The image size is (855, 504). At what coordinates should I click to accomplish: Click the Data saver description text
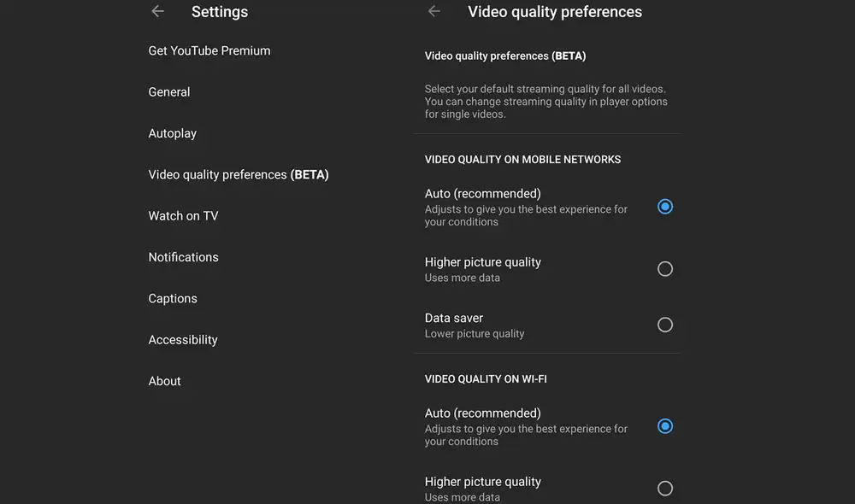[474, 333]
